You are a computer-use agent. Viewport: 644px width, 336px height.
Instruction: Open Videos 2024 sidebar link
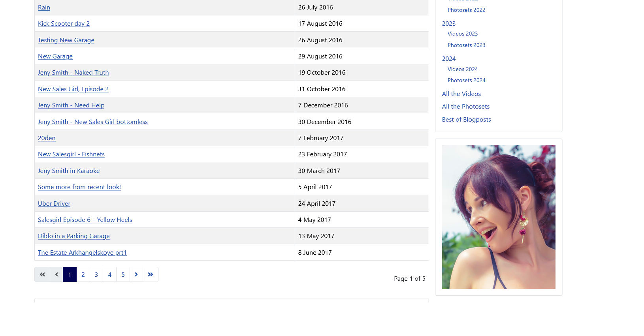463,69
